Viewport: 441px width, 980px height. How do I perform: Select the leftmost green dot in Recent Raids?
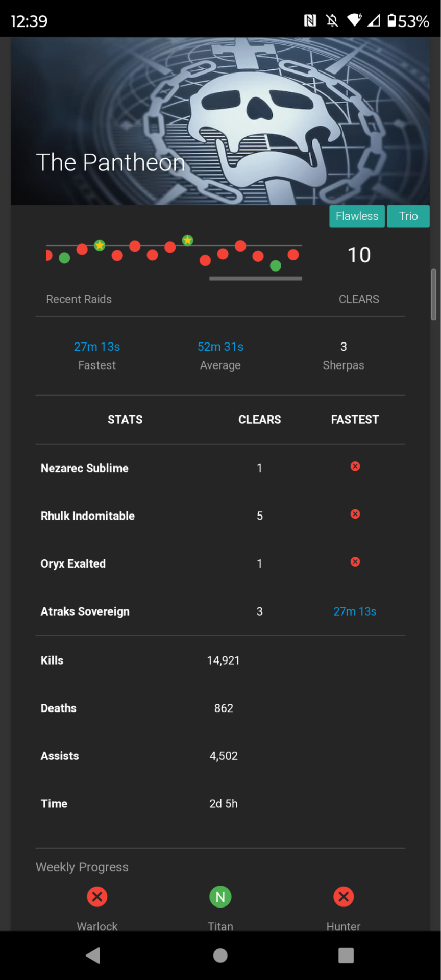[64, 258]
